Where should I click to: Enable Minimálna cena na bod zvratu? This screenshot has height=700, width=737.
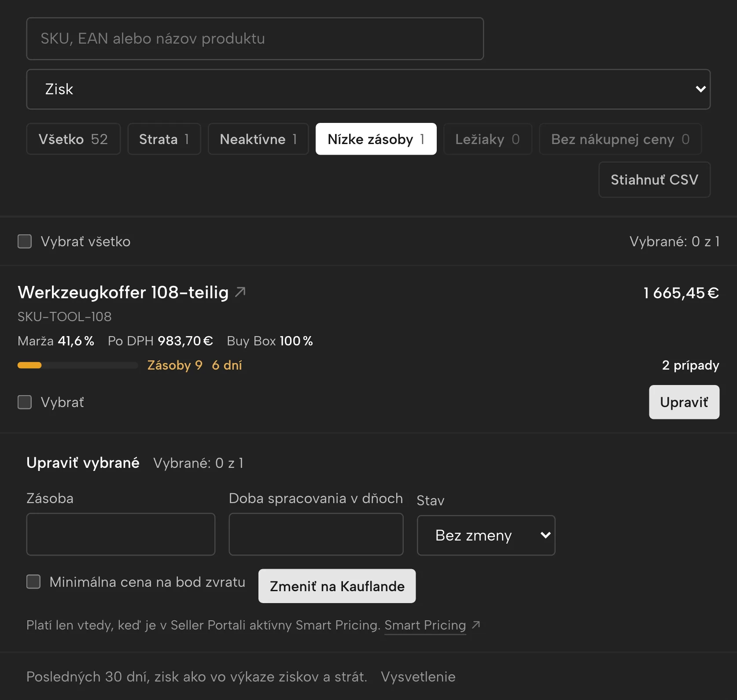pos(33,581)
